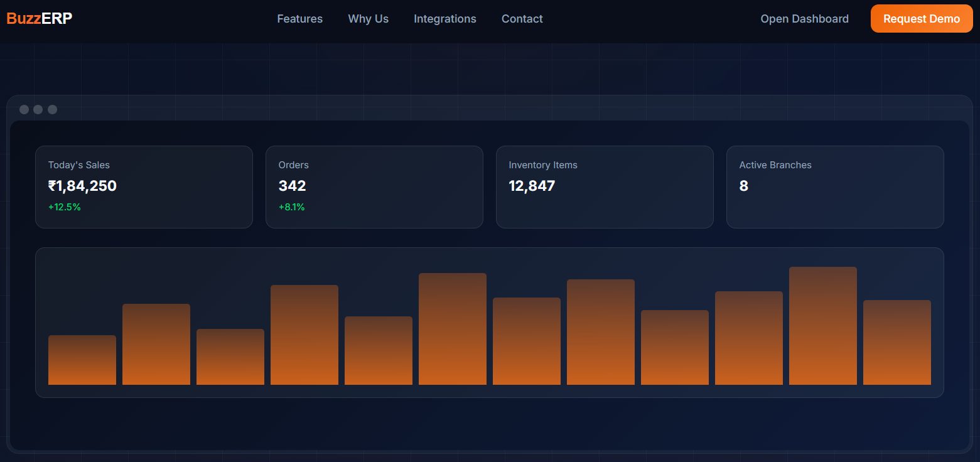Select the Active Branches card
This screenshot has width=980, height=462.
coord(834,187)
